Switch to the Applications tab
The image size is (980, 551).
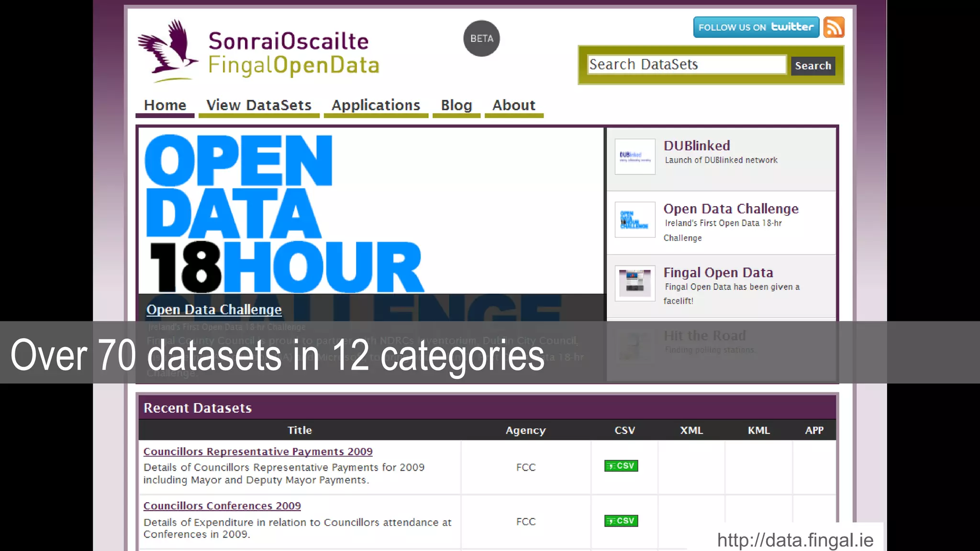pyautogui.click(x=376, y=105)
